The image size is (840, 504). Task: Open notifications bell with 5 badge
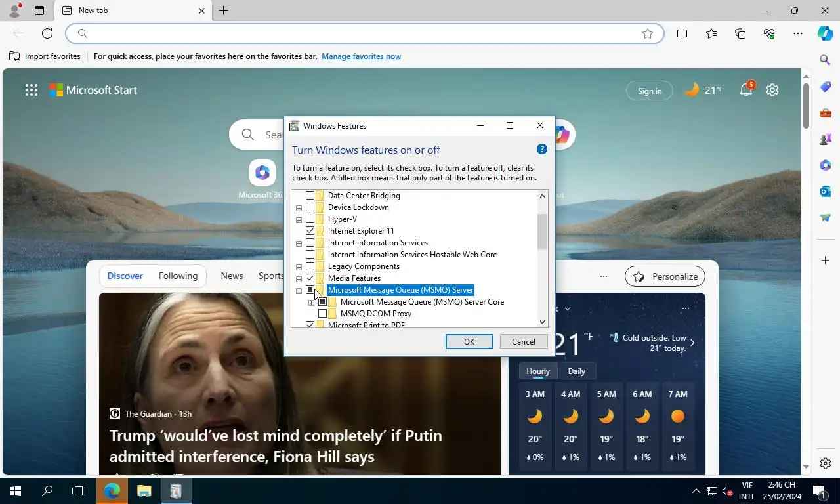tap(747, 89)
